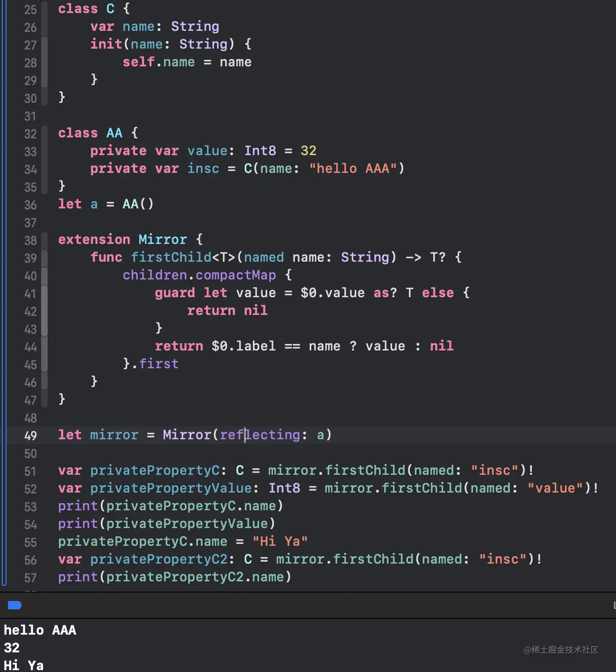Fold the init block ribbon beside line 28
This screenshot has width=616, height=672.
(x=44, y=63)
